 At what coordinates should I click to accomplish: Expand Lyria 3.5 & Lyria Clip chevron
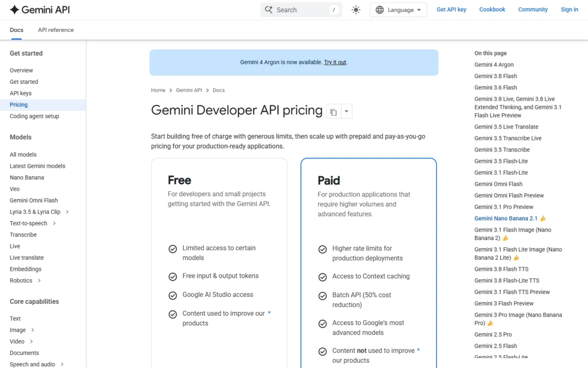coord(67,212)
